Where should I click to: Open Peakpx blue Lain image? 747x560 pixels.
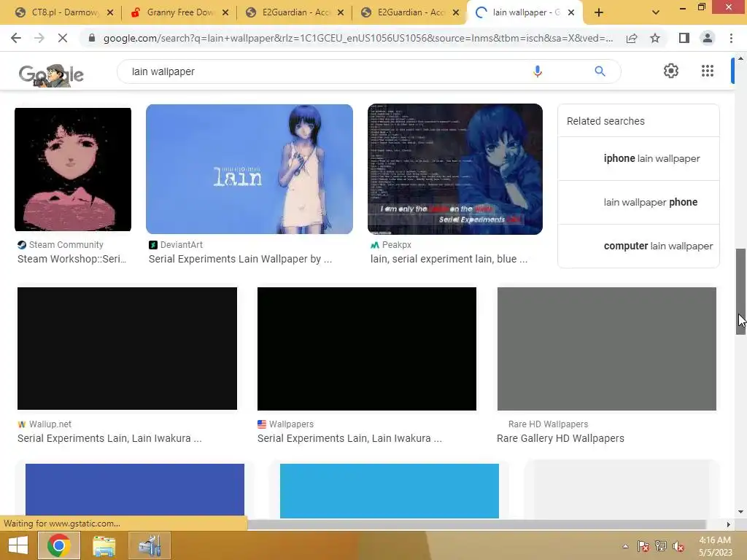tap(455, 168)
